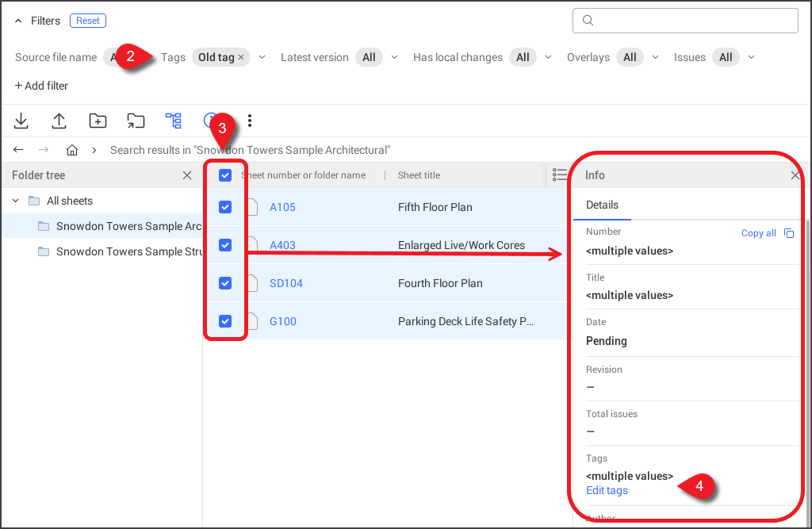Collapse the All sheets tree node
Screen dimensions: 812x529
16,201
